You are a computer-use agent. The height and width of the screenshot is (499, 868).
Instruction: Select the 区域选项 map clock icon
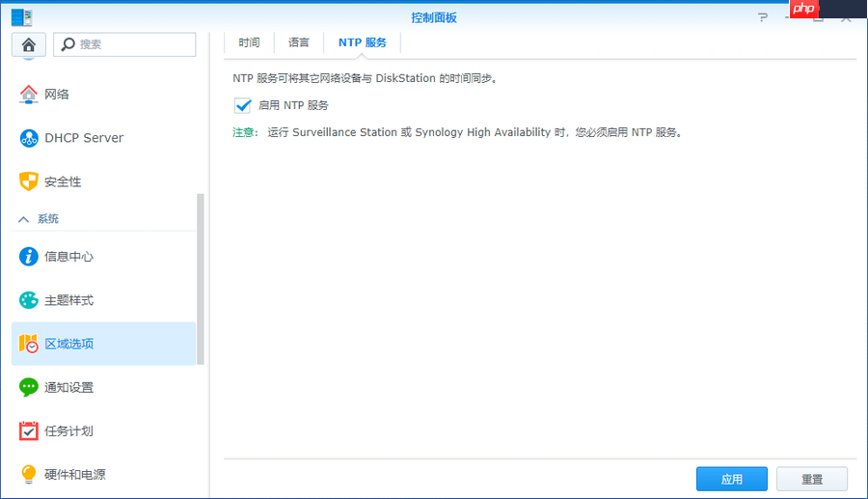[29, 344]
